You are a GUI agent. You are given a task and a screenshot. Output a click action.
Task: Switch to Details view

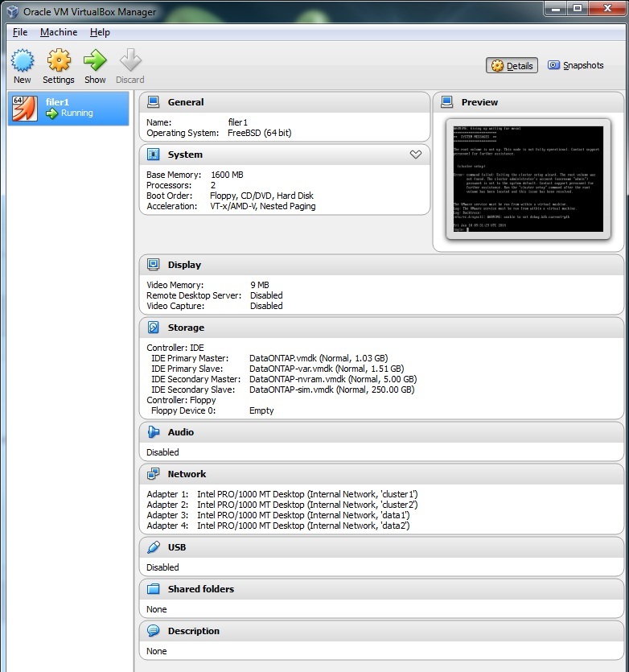pyautogui.click(x=512, y=66)
